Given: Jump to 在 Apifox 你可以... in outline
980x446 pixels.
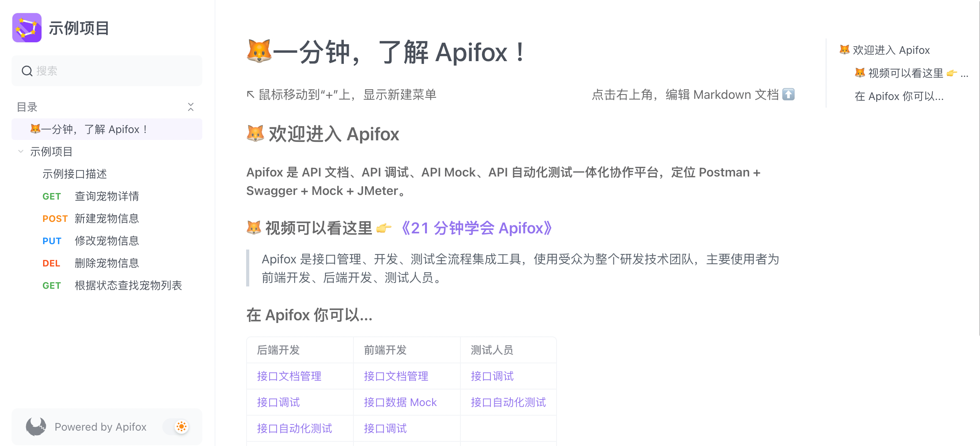Looking at the screenshot, I should point(899,96).
